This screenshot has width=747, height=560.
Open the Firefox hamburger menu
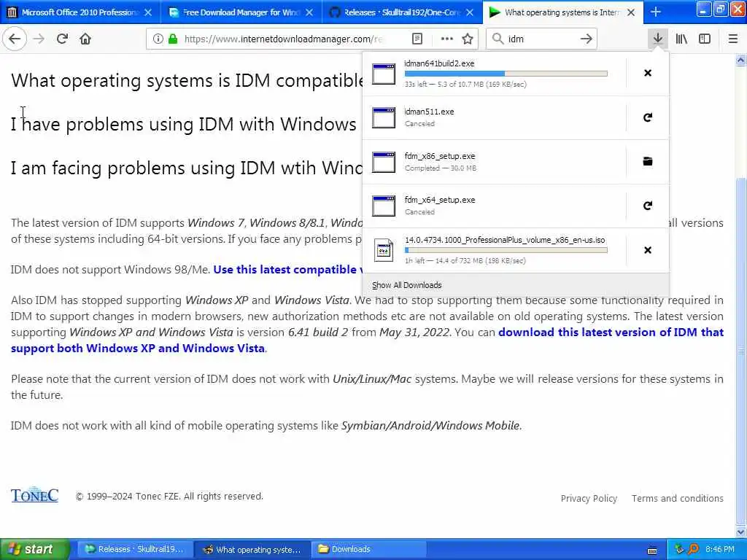(x=732, y=39)
